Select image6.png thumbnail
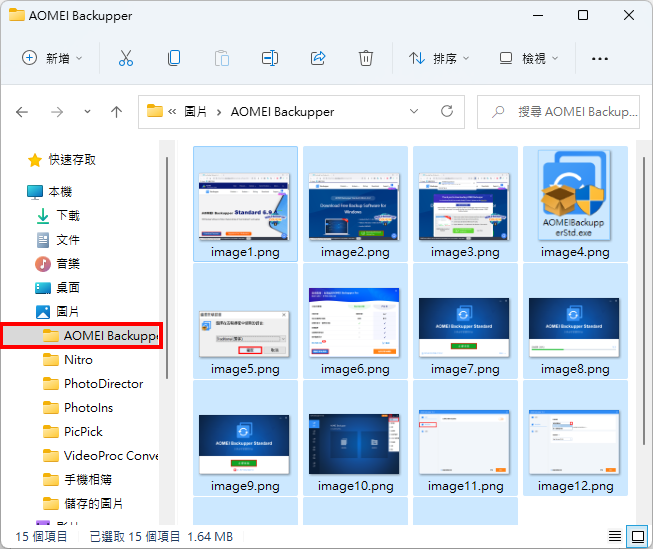The height and width of the screenshot is (549, 653). [x=355, y=321]
